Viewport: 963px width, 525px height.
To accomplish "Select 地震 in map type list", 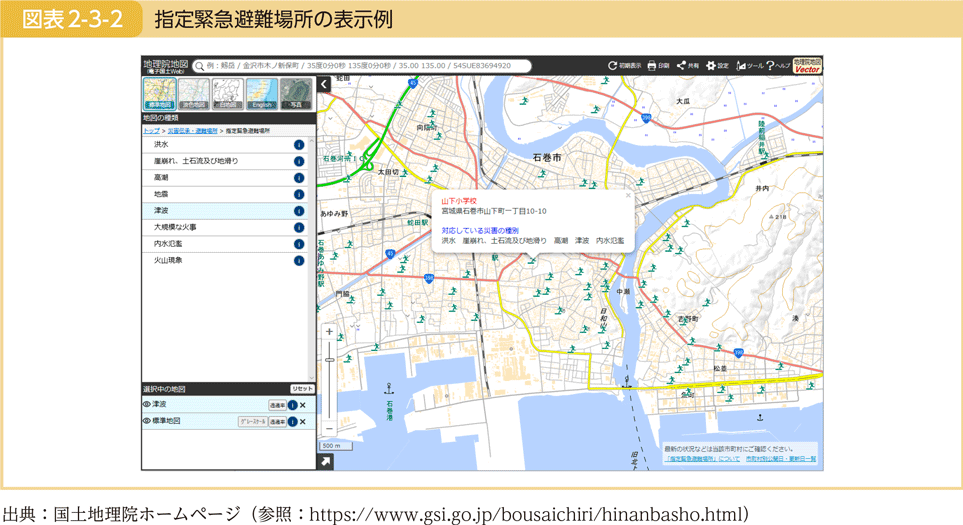I will (225, 195).
